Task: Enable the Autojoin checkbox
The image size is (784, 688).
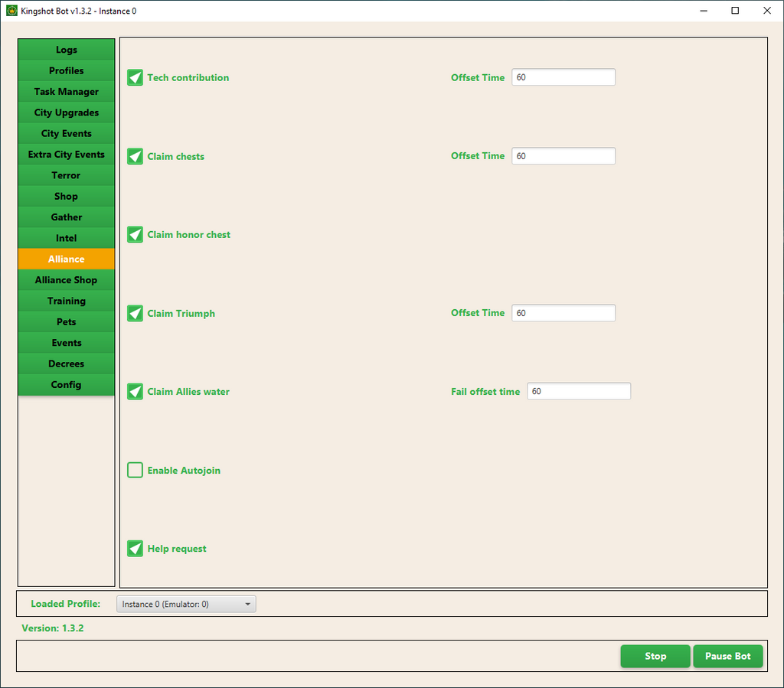Action: tap(136, 470)
